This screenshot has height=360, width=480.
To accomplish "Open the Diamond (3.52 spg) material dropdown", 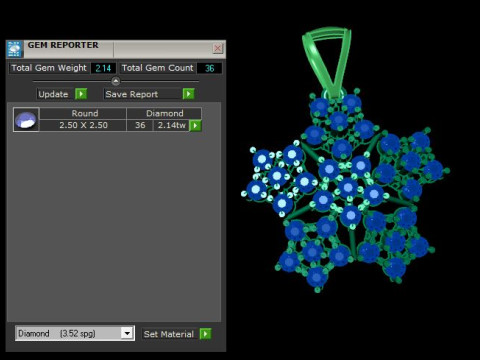I will pos(75,333).
